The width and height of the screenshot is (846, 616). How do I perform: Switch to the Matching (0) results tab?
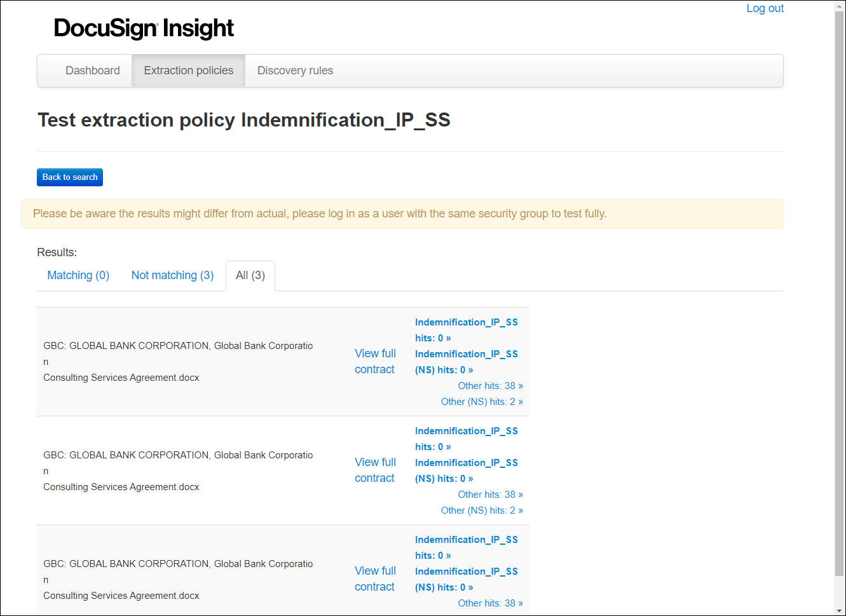tap(78, 275)
